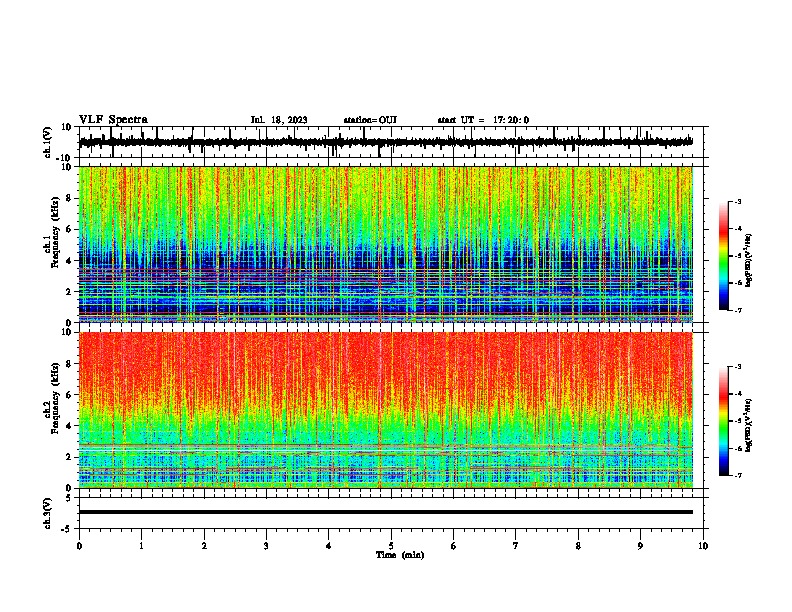This screenshot has width=792, height=612.
Task: Select the date text "Jul 18, 2023"
Action: (x=279, y=120)
